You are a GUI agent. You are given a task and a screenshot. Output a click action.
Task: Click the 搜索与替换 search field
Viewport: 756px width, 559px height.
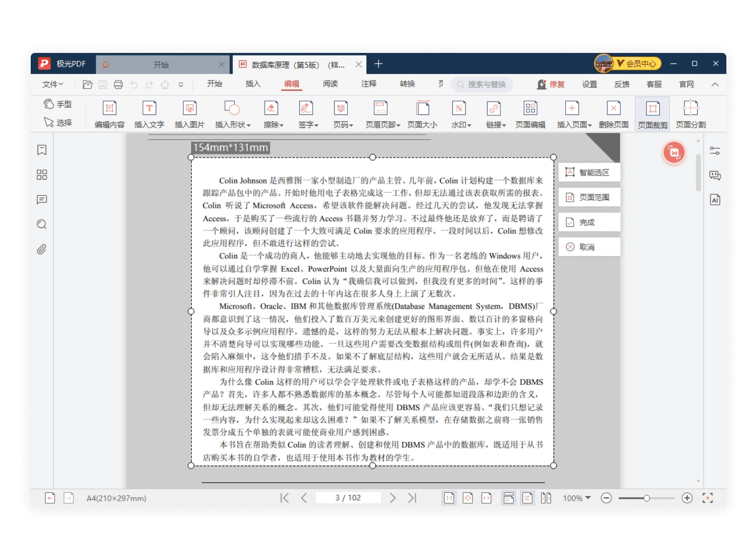pos(482,84)
